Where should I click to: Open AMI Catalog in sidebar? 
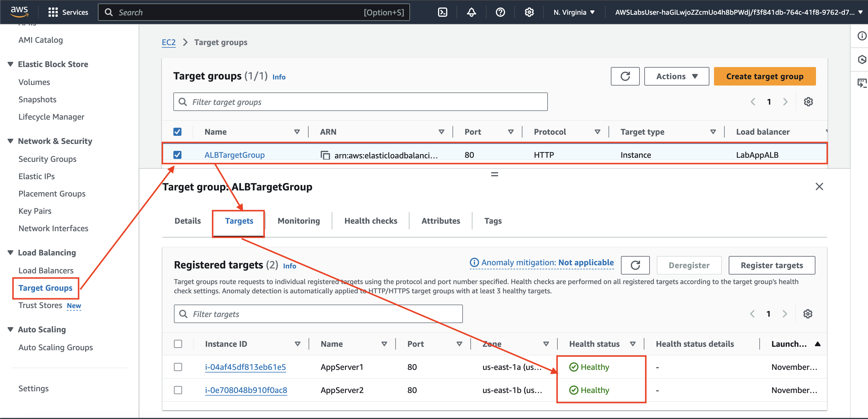(40, 40)
